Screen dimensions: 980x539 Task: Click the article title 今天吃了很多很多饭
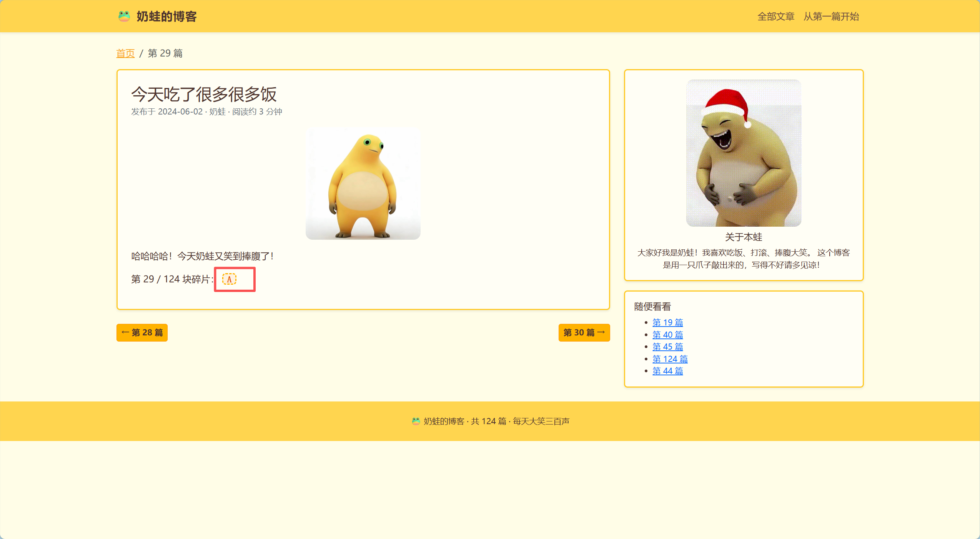[x=204, y=94]
